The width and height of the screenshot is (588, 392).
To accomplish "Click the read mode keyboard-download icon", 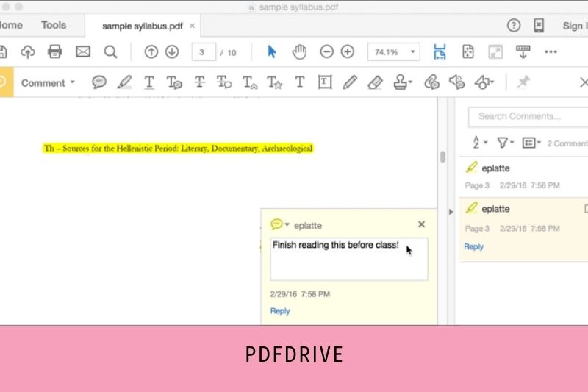I will pyautogui.click(x=523, y=51).
